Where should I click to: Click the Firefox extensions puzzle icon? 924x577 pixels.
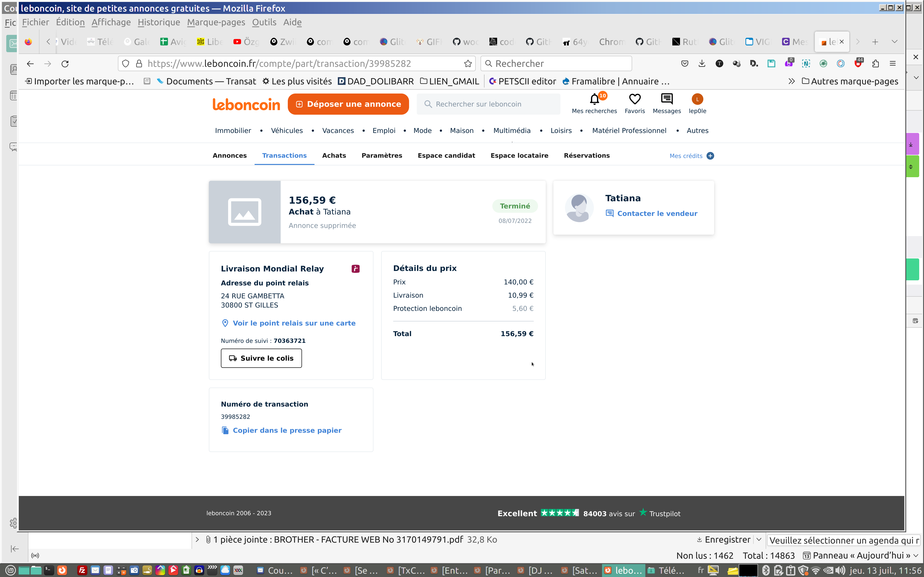click(875, 64)
